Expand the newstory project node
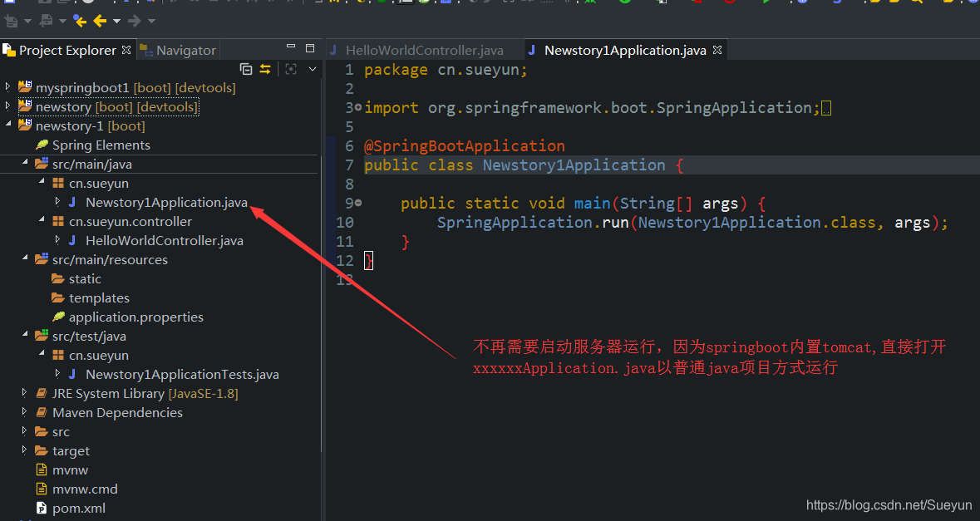The image size is (980, 521). [x=8, y=106]
